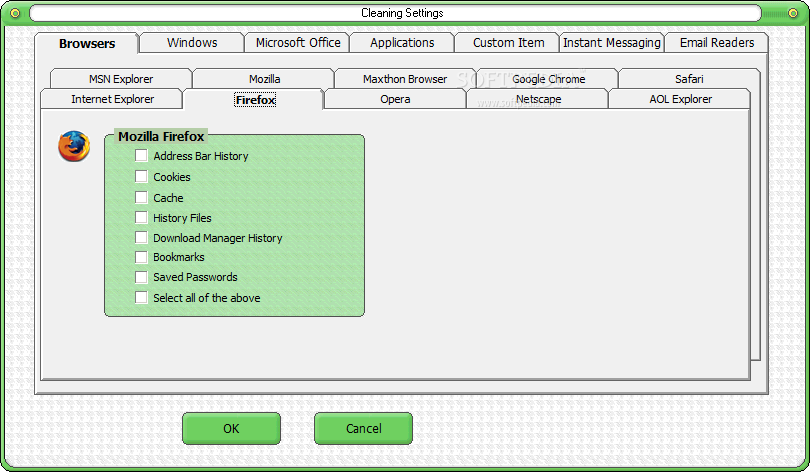Switch to the Windows tab
Viewport: 810px width, 472px height.
[192, 43]
